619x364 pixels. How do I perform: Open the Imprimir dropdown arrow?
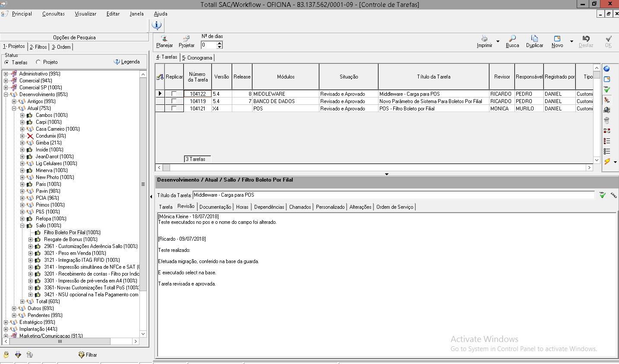(498, 41)
